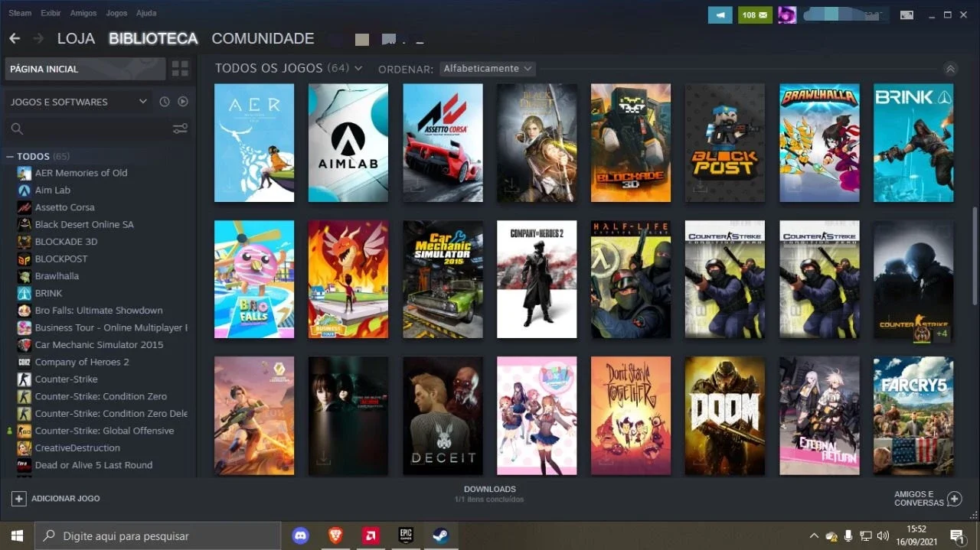The width and height of the screenshot is (980, 550).
Task: Collapse the TODOS list category
Action: [10, 156]
